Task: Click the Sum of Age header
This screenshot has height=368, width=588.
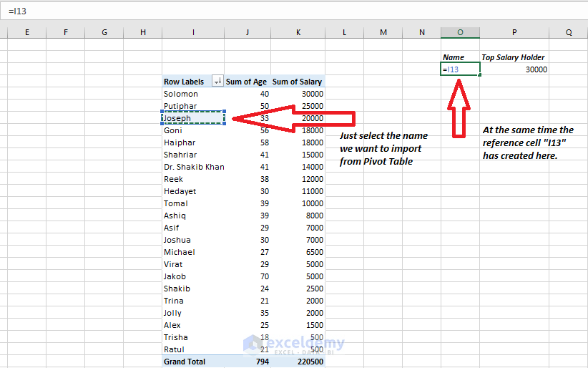Action: click(248, 82)
